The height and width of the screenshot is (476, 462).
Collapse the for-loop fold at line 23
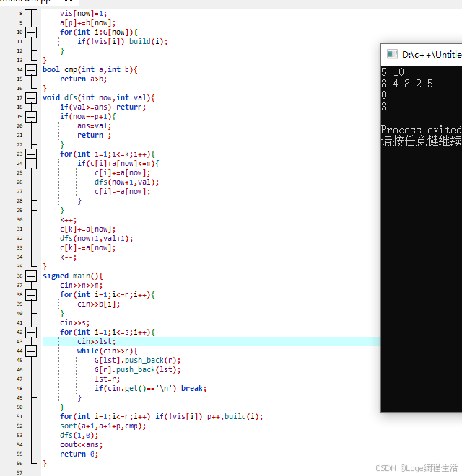pos(31,154)
